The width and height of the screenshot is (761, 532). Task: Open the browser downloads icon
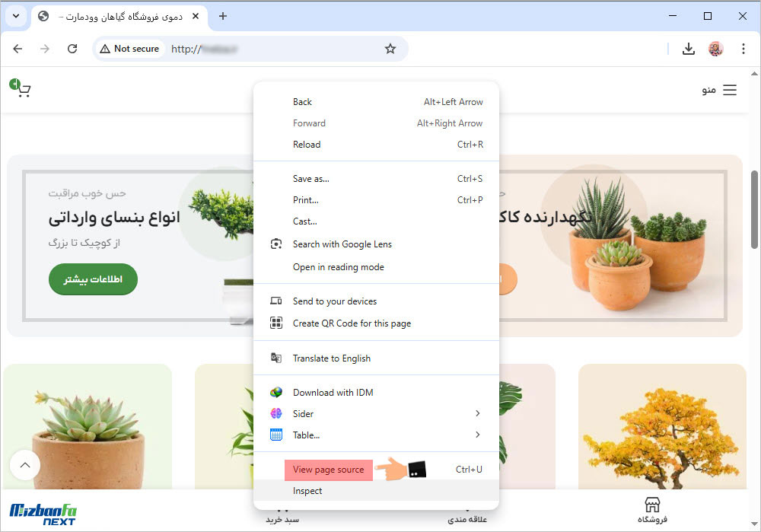tap(689, 49)
